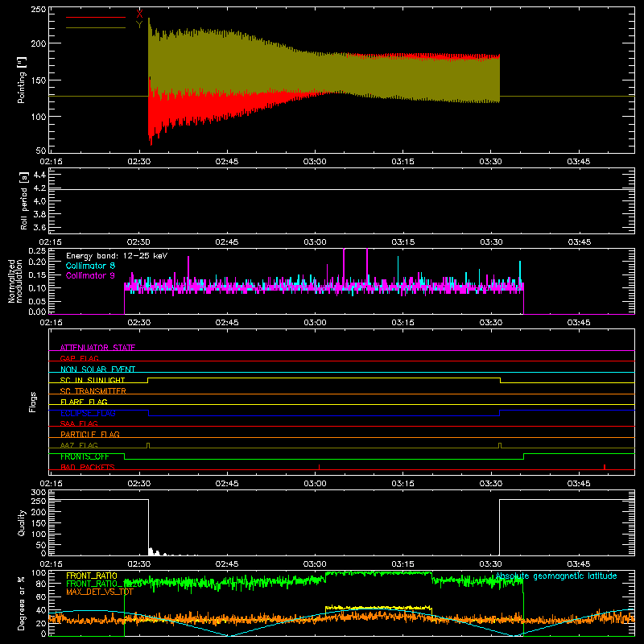Image resolution: width=644 pixels, height=644 pixels.
Task: Click the red X legend line sample
Action: coord(96,17)
